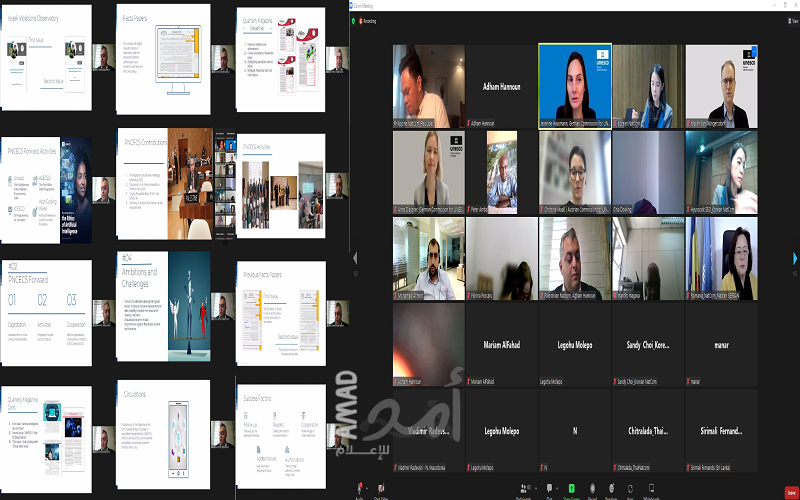
Task: Select the Muhamad Ahmed video tile
Action: tap(429, 258)
